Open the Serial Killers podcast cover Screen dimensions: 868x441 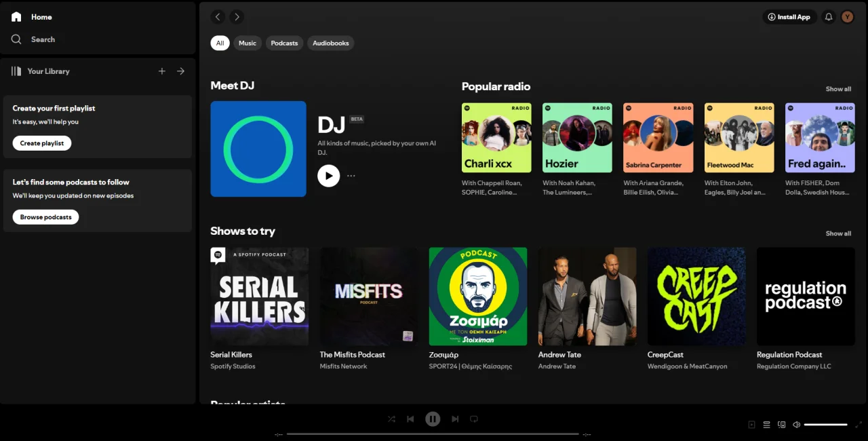tap(260, 296)
